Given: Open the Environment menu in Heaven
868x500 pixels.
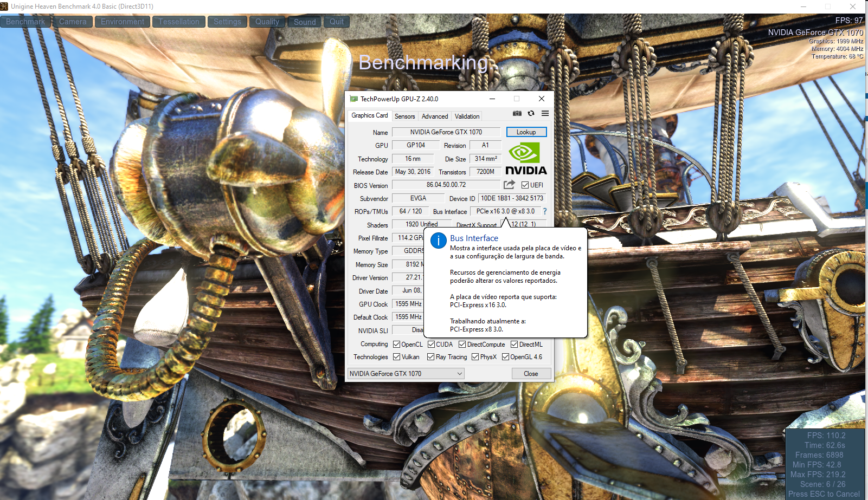Looking at the screenshot, I should (x=123, y=22).
